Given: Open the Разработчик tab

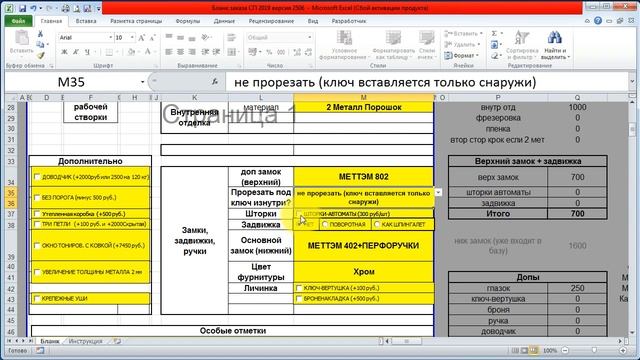Looking at the screenshot, I should coord(349,21).
